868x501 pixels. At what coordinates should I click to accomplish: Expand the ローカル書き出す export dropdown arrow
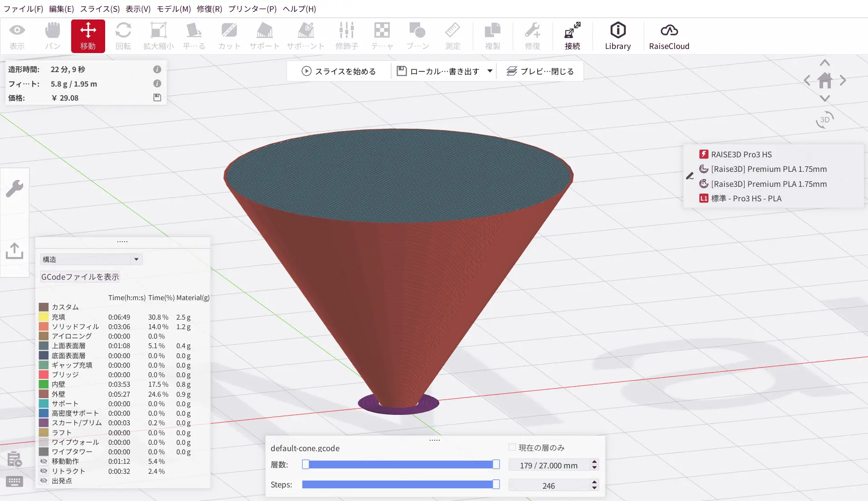click(490, 71)
